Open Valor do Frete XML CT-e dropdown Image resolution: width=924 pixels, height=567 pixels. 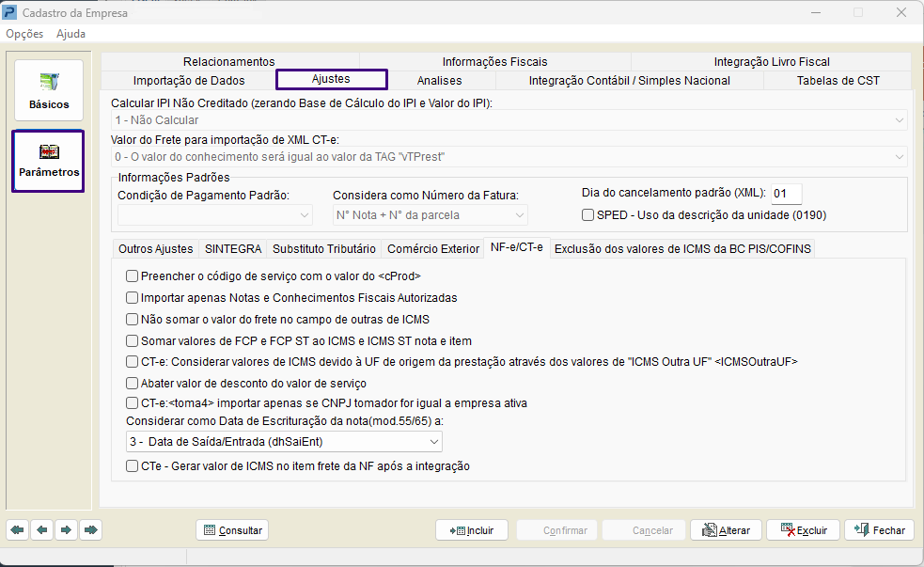509,157
